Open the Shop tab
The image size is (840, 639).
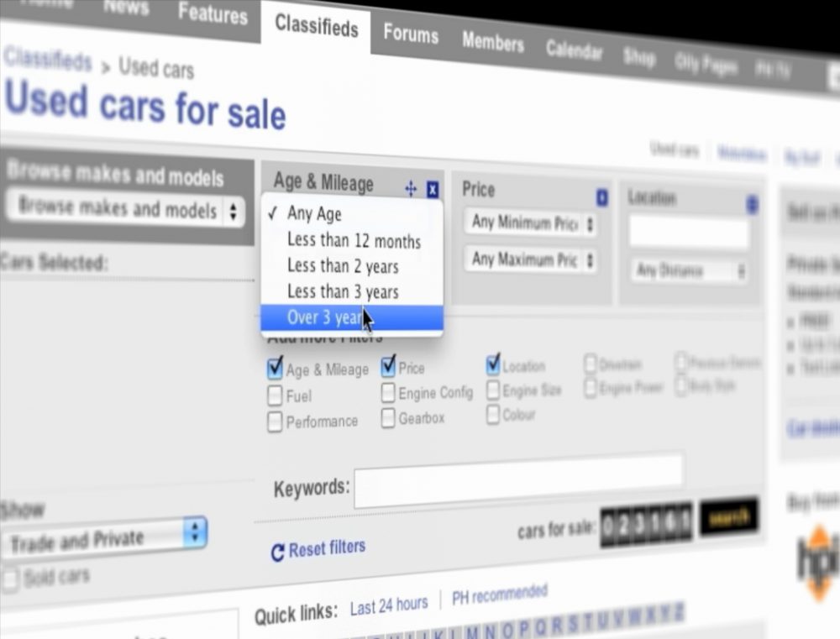639,57
